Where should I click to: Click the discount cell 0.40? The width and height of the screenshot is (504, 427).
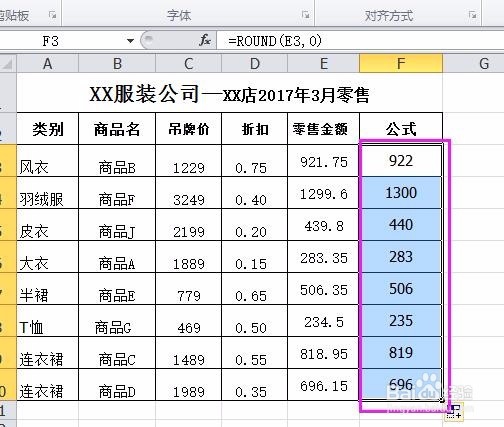click(x=255, y=193)
